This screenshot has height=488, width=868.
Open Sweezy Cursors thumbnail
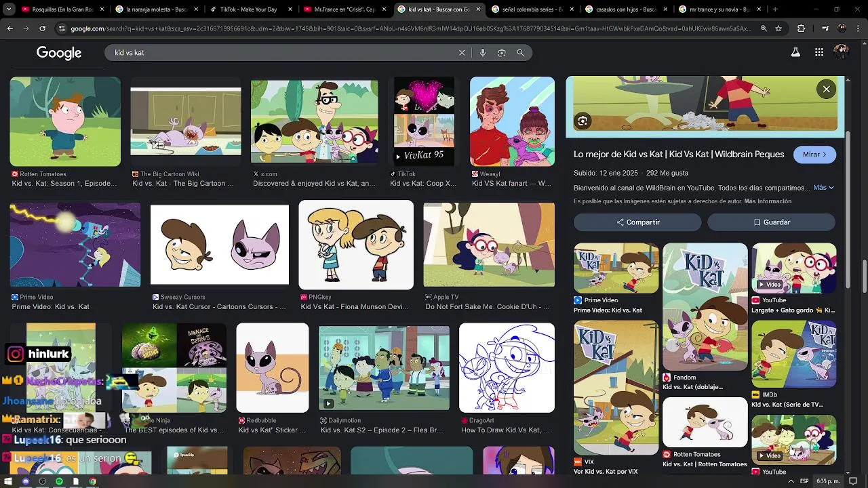click(220, 245)
